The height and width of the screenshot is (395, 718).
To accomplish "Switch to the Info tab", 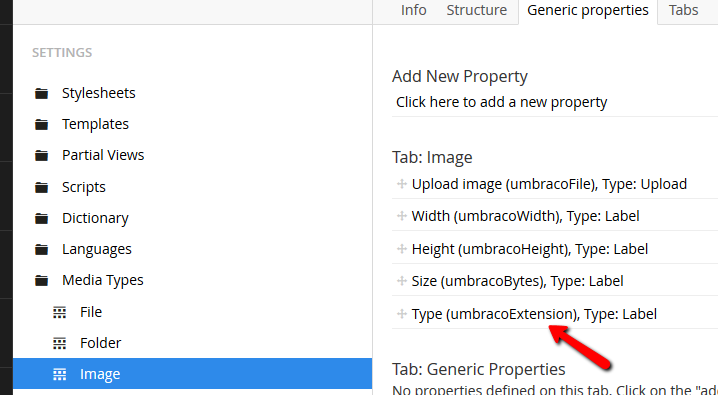I will tap(413, 10).
